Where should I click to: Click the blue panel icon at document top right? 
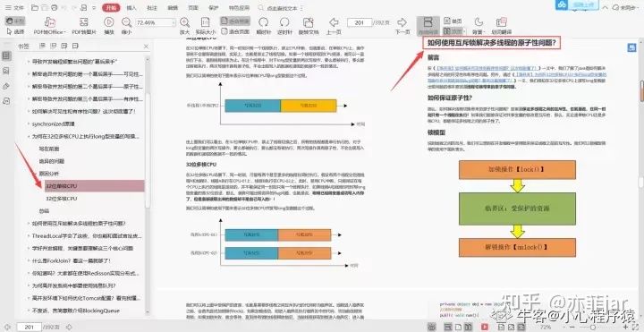631,48
